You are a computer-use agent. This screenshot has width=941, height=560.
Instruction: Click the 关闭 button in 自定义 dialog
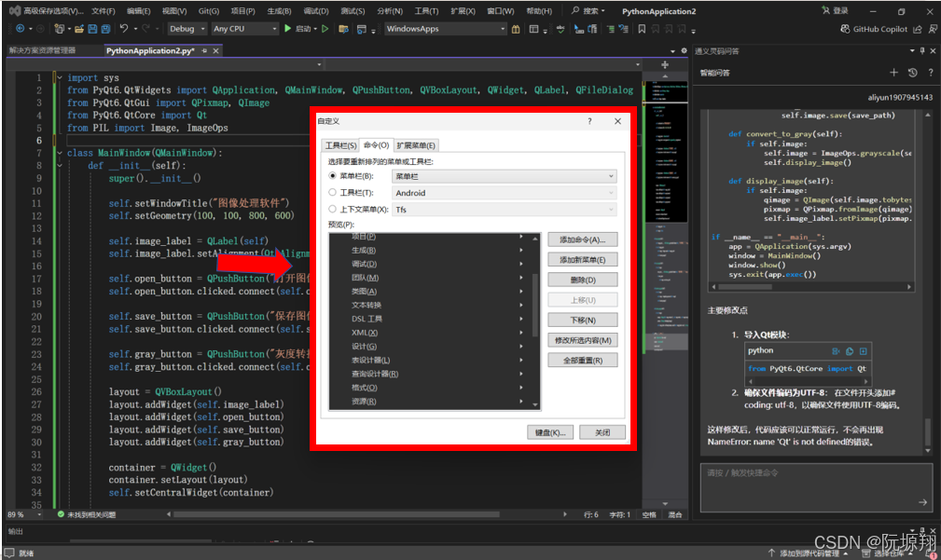coord(602,432)
